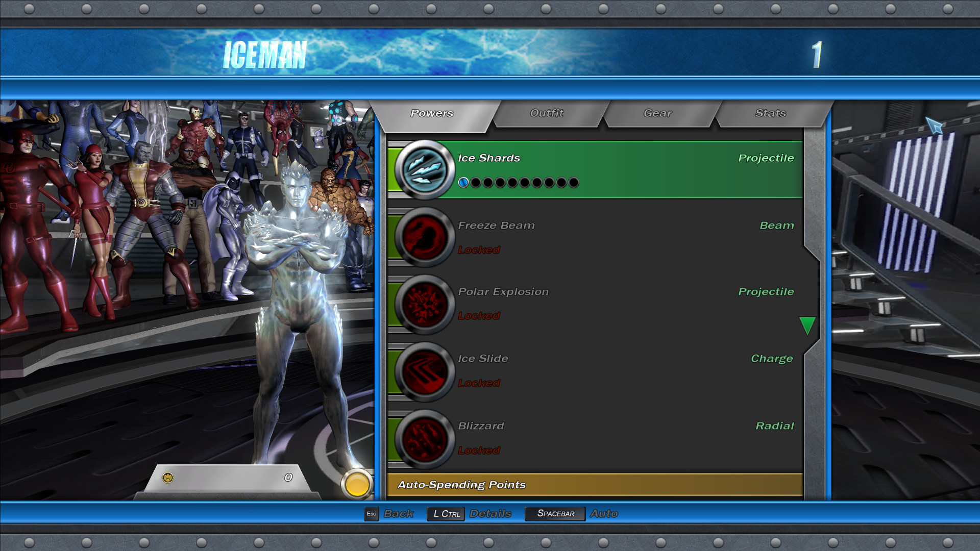Open details with the L Ctrl prompt
The width and height of the screenshot is (980, 551).
445,514
